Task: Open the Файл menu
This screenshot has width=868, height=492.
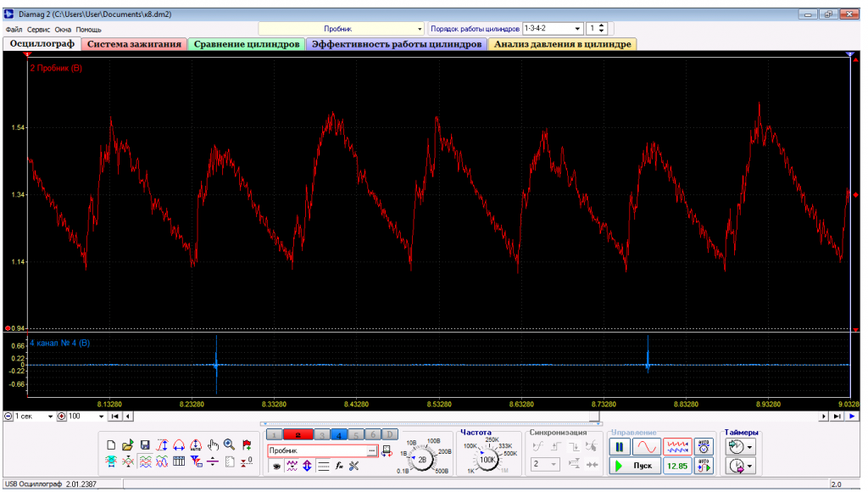Action: pyautogui.click(x=14, y=30)
